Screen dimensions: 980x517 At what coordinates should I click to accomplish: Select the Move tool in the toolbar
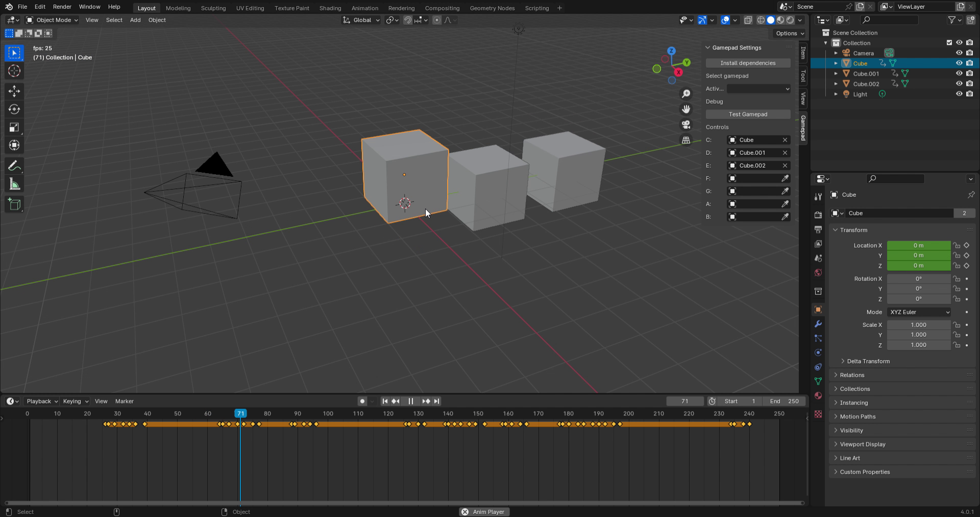click(14, 91)
